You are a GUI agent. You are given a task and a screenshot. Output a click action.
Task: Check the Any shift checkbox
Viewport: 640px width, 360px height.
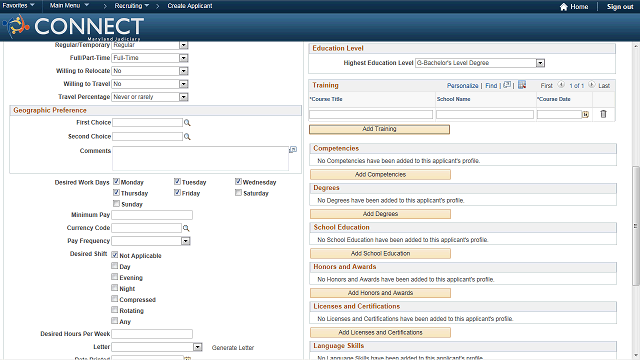(x=115, y=321)
